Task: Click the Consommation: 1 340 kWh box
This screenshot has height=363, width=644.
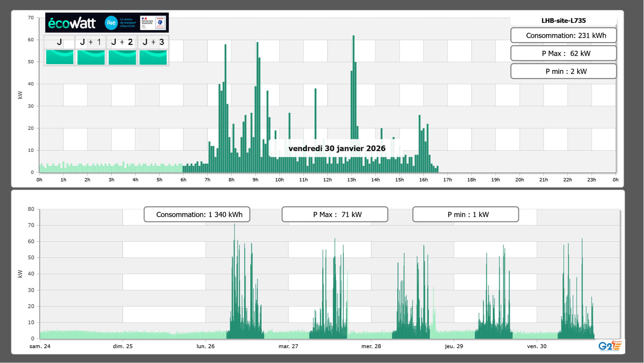Action: coord(197,214)
